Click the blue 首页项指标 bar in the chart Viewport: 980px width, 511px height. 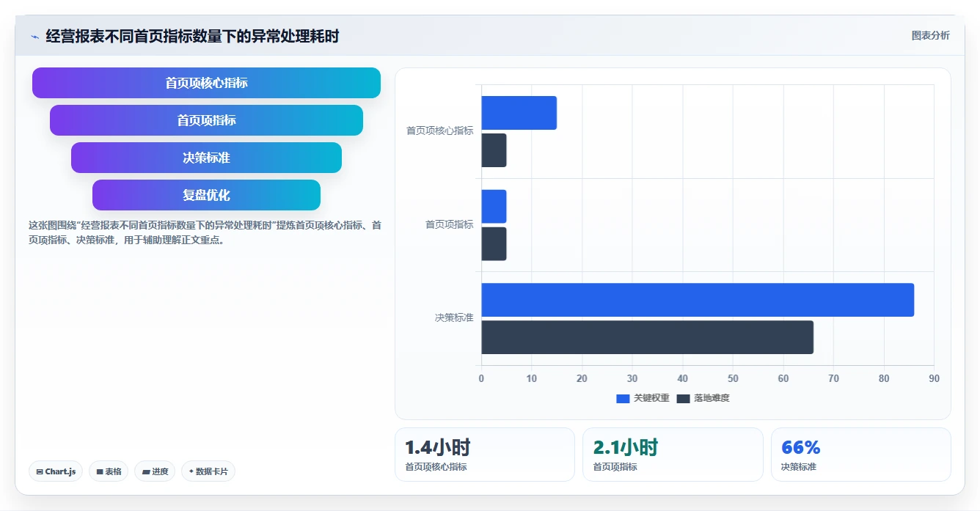pyautogui.click(x=494, y=207)
